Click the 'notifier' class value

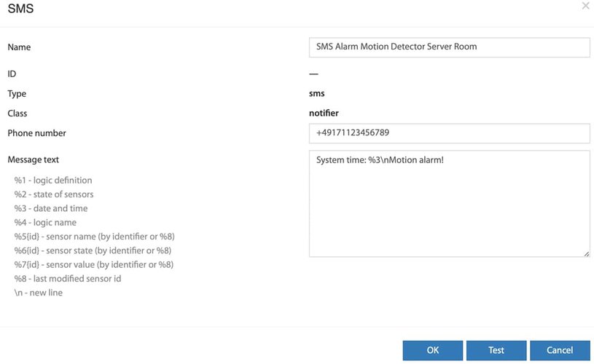[x=324, y=113]
